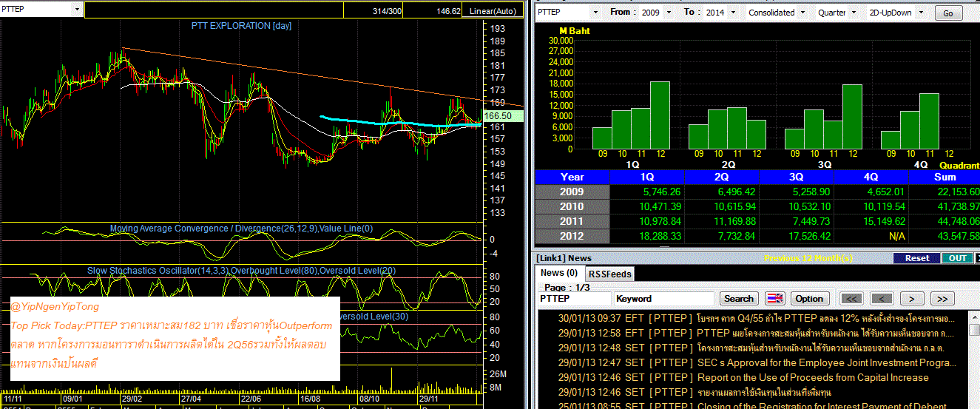Click the 'PTT EXPLORATION [day]' chart title
The image size is (980, 409).
pyautogui.click(x=242, y=26)
